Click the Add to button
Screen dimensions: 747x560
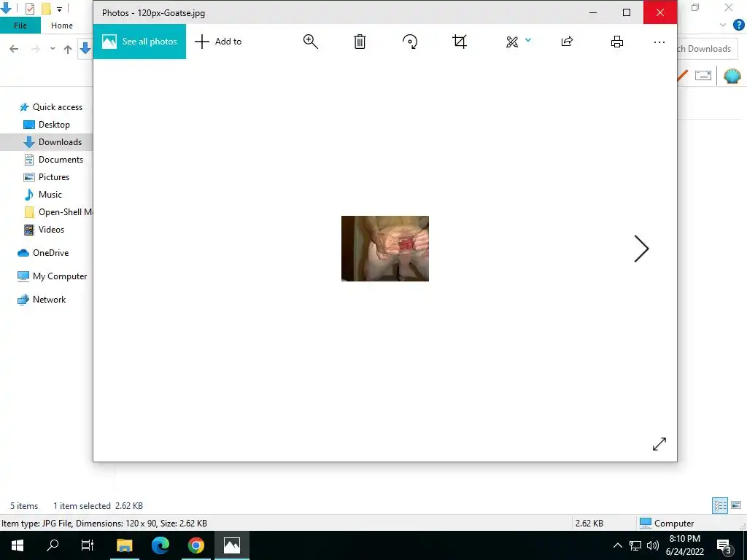click(218, 42)
